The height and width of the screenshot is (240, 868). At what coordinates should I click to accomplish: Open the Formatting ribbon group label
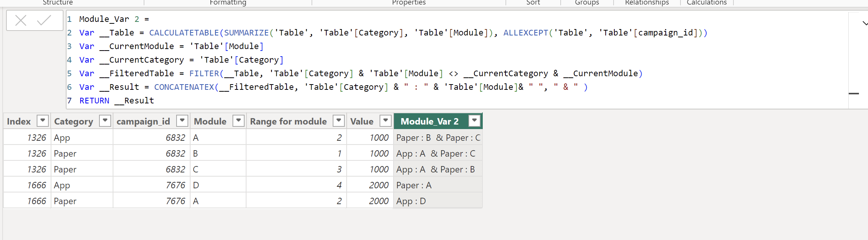pos(228,3)
